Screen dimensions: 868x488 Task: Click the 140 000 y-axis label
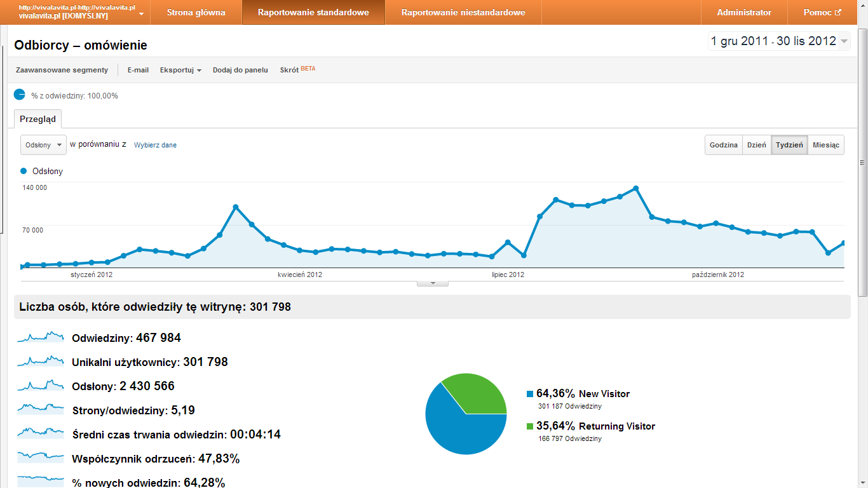(x=35, y=187)
